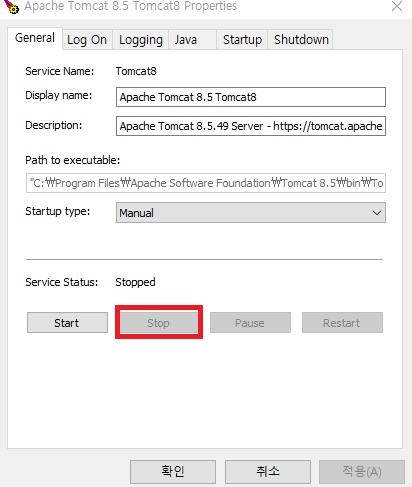This screenshot has width=412, height=487.
Task: Confirm with the 확인 button
Action: 173,472
